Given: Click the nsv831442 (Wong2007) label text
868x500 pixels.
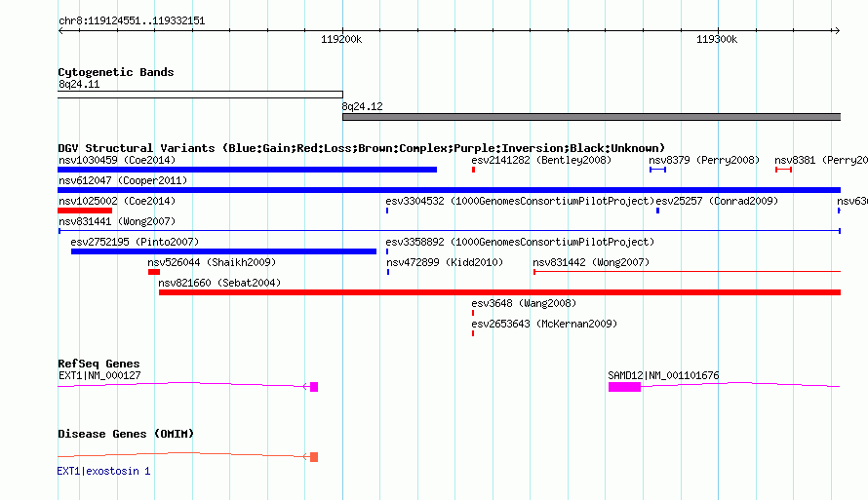Looking at the screenshot, I should pyautogui.click(x=591, y=263).
